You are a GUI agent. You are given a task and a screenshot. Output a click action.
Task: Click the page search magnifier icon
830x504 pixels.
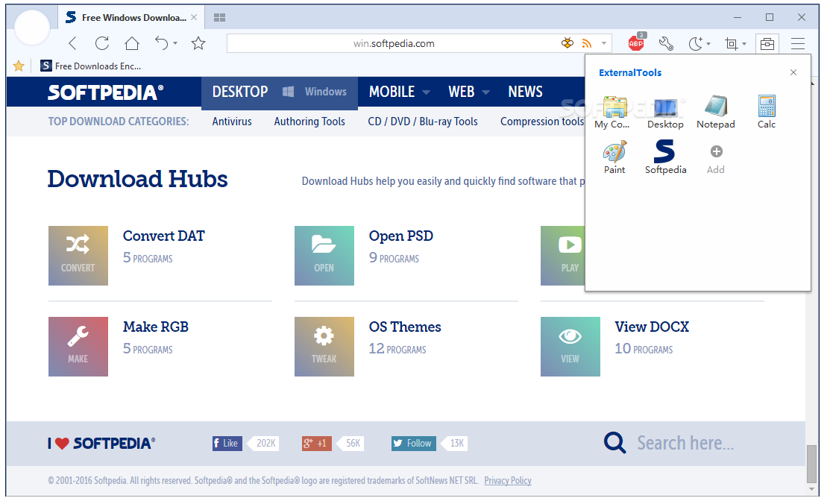tap(614, 443)
